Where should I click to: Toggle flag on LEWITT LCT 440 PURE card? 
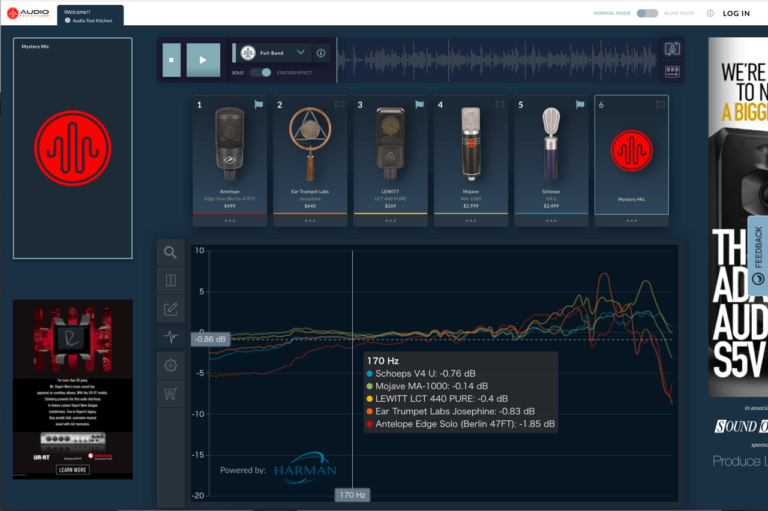(x=419, y=104)
